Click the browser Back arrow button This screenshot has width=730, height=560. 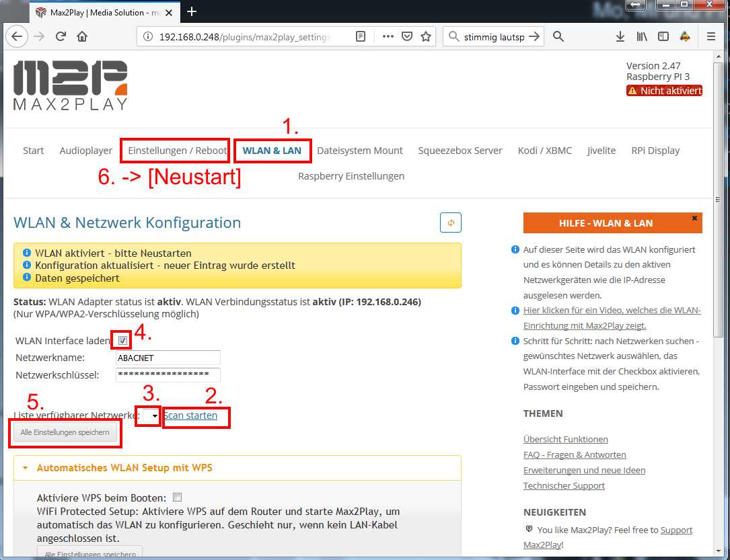[17, 37]
